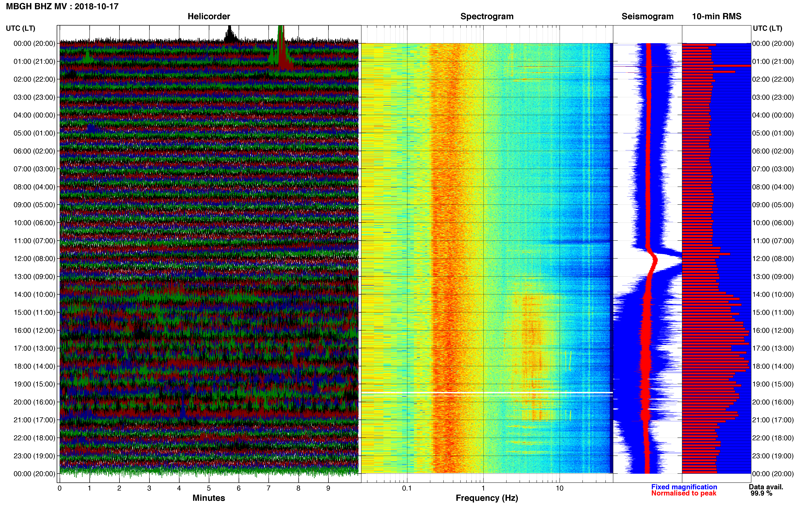The image size is (812, 508).
Task: Click the UTC (LT) label beside the Helicorder
Action: click(x=21, y=28)
